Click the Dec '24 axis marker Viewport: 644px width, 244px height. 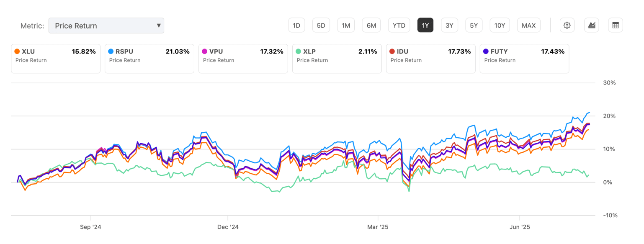pos(228,227)
